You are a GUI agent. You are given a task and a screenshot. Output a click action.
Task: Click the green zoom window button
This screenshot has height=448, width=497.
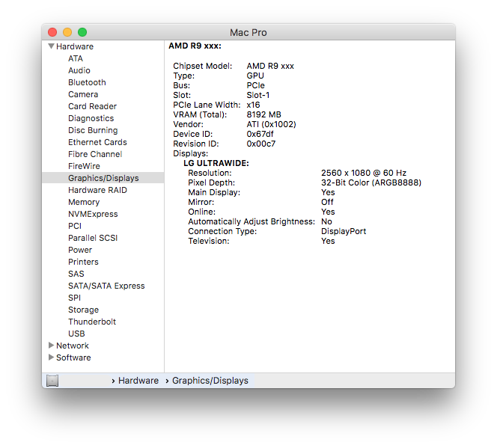(82, 32)
